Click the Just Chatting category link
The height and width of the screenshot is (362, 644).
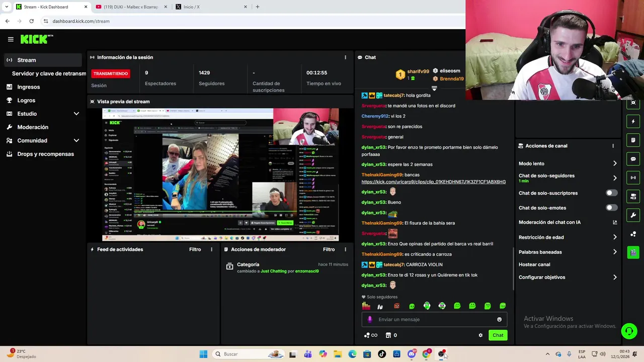[273, 271]
